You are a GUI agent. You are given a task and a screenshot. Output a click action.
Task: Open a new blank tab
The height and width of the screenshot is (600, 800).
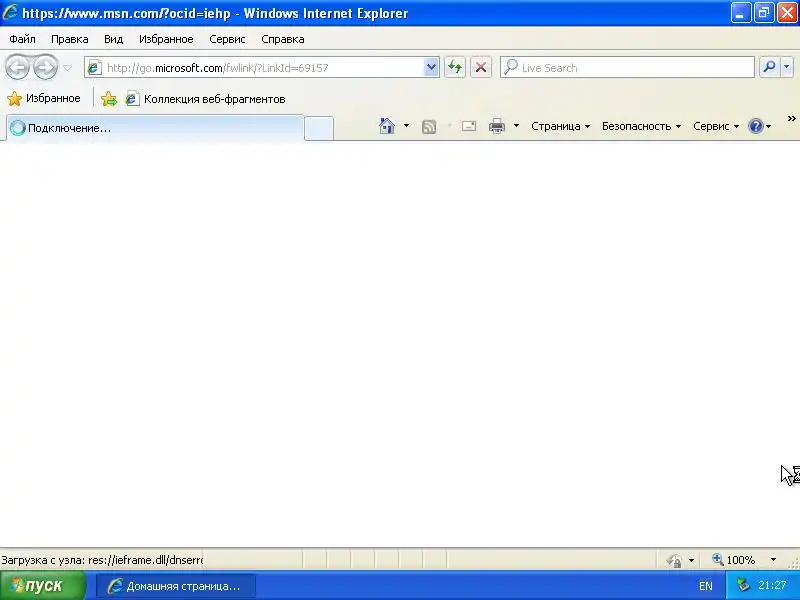[x=319, y=128]
